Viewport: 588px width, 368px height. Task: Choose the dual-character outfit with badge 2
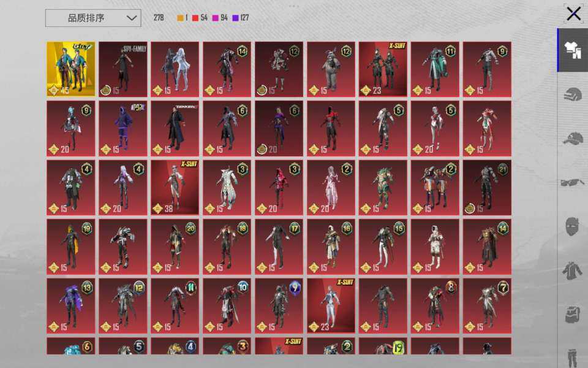pos(435,188)
